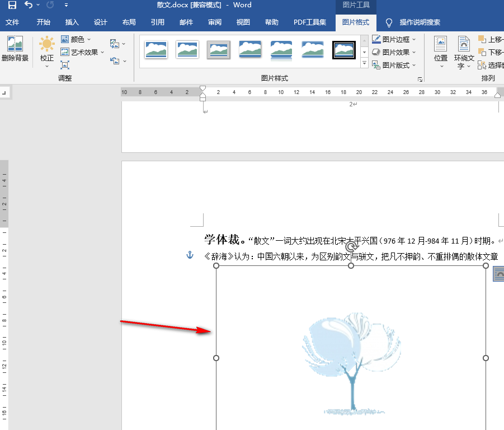Screen dimensions: 504x430
Task: Click the anchor icon beside the text
Action: tap(190, 256)
